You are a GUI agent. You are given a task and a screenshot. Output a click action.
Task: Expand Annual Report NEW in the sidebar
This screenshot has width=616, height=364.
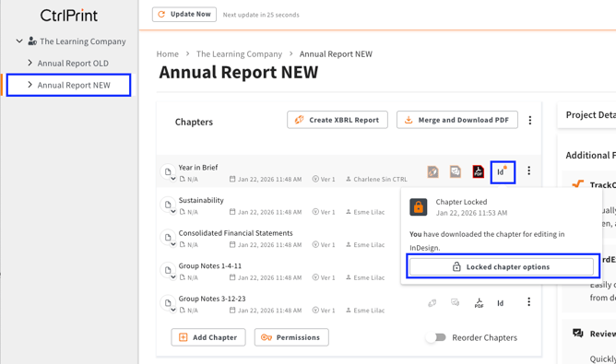[30, 85]
